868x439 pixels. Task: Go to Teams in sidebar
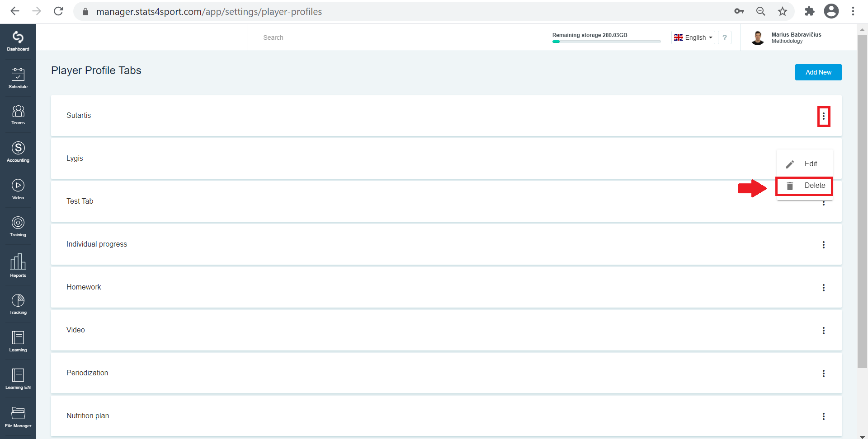18,115
